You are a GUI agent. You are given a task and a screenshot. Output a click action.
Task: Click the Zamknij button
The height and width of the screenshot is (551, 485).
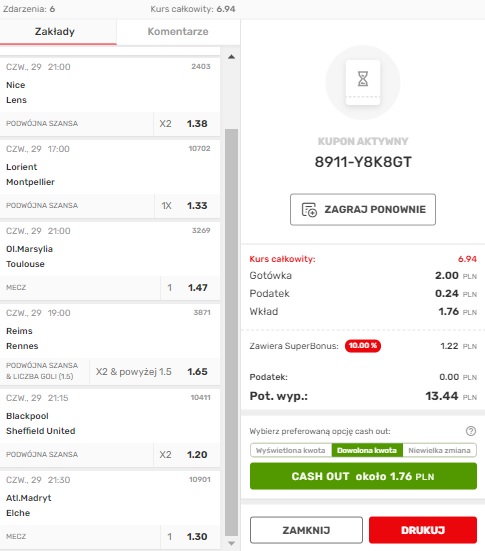[306, 530]
